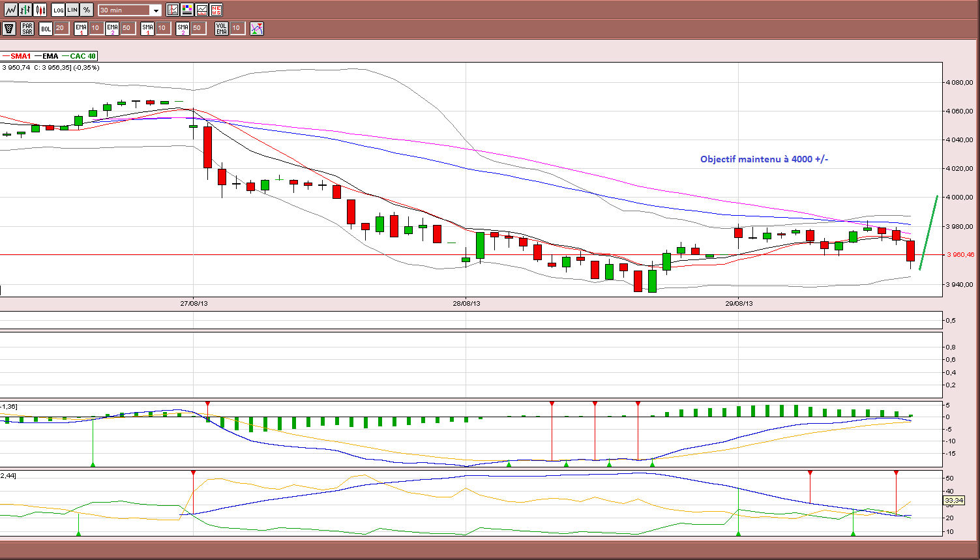Select percent scale button
Viewport: 980px width, 560px height.
coord(87,10)
